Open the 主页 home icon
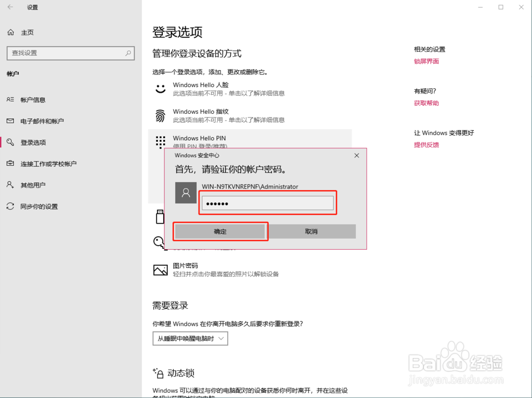This screenshot has width=532, height=398. 11,32
